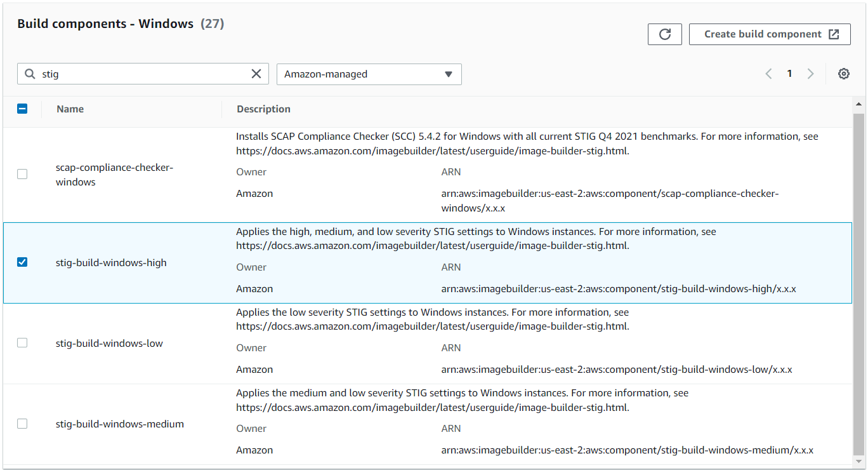Uncheck the stig-build-windows-high component

(x=22, y=262)
